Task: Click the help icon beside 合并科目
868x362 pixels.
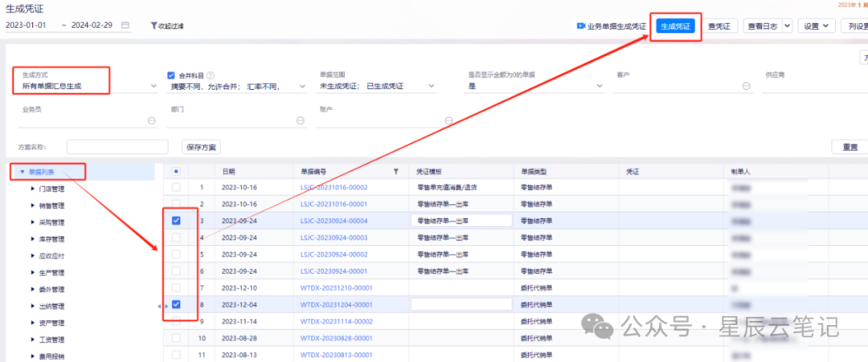Action: pyautogui.click(x=211, y=75)
